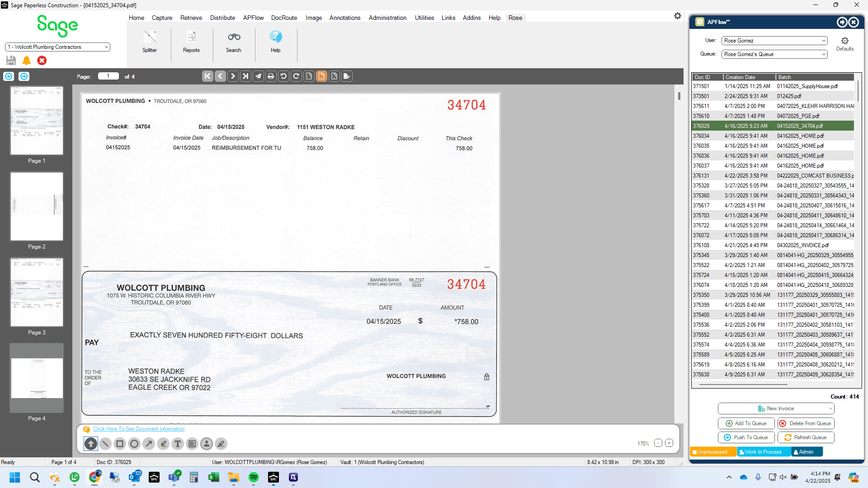Open the DocRoute menu
Screen dimensions: 868x488
[284, 18]
